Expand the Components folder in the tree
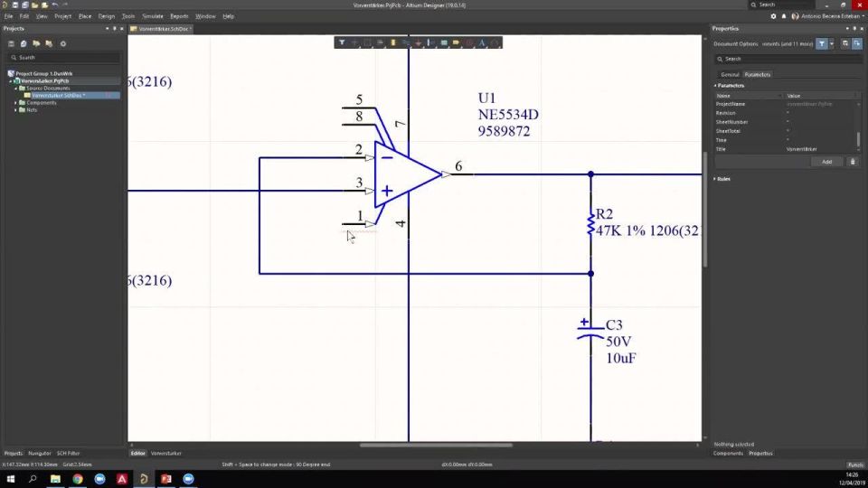Viewport: 868px width, 488px height. (15, 103)
